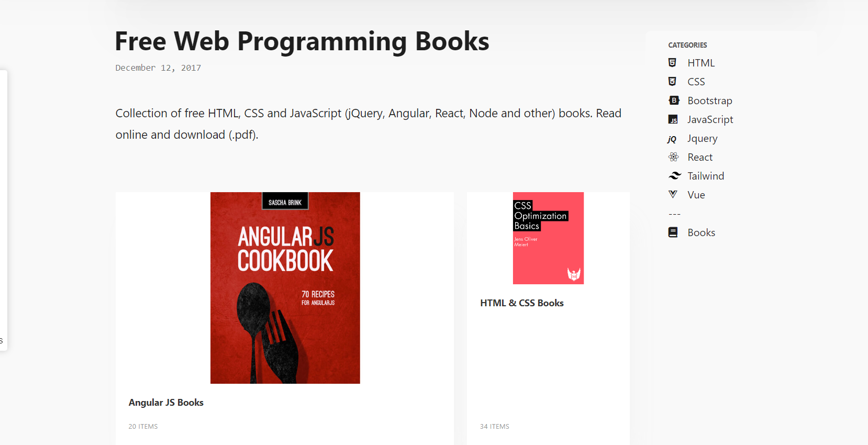Click the Angular JS Books title
This screenshot has width=868, height=445.
pos(166,403)
